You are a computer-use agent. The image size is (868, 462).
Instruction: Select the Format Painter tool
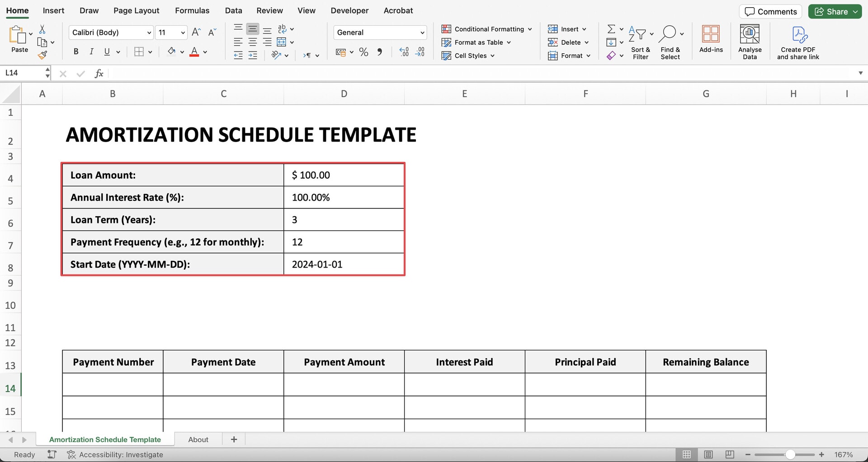coord(43,55)
